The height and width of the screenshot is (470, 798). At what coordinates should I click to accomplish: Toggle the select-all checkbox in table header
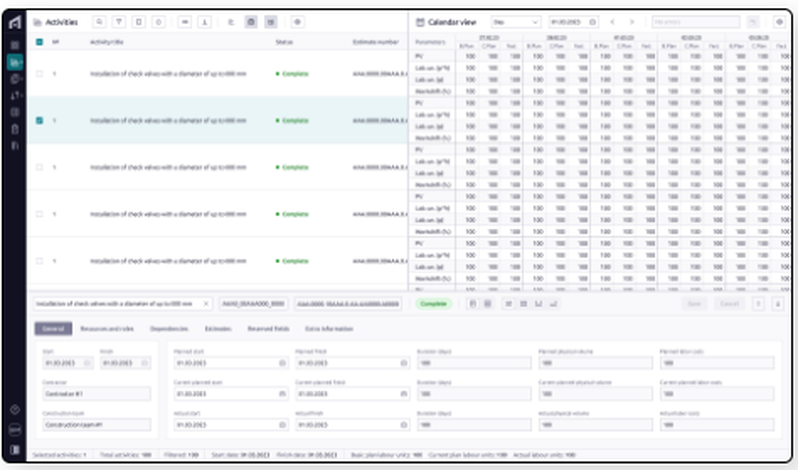coord(39,42)
